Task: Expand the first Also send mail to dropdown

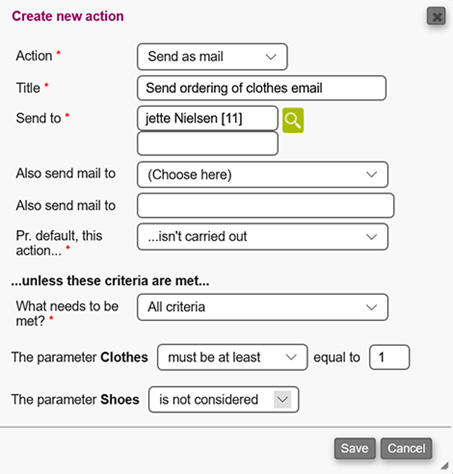Action: pyautogui.click(x=263, y=175)
